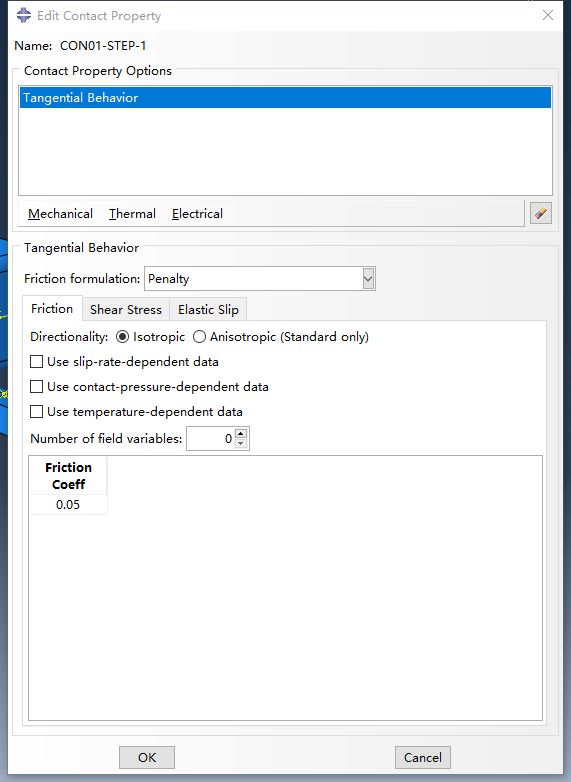571x782 pixels.
Task: Click OK to confirm contact property
Action: point(147,758)
